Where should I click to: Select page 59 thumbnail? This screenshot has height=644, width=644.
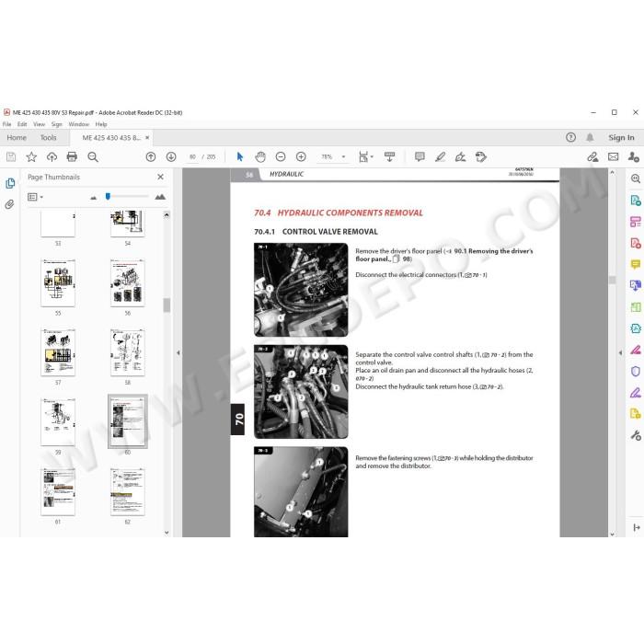pyautogui.click(x=58, y=421)
